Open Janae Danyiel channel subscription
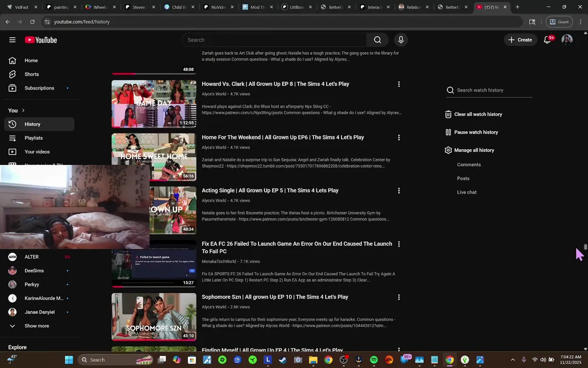Screen dimensions: 588x368 point(39,312)
